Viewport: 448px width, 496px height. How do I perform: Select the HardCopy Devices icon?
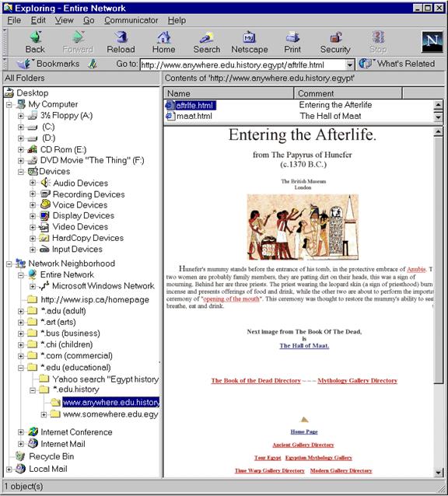[x=44, y=238]
